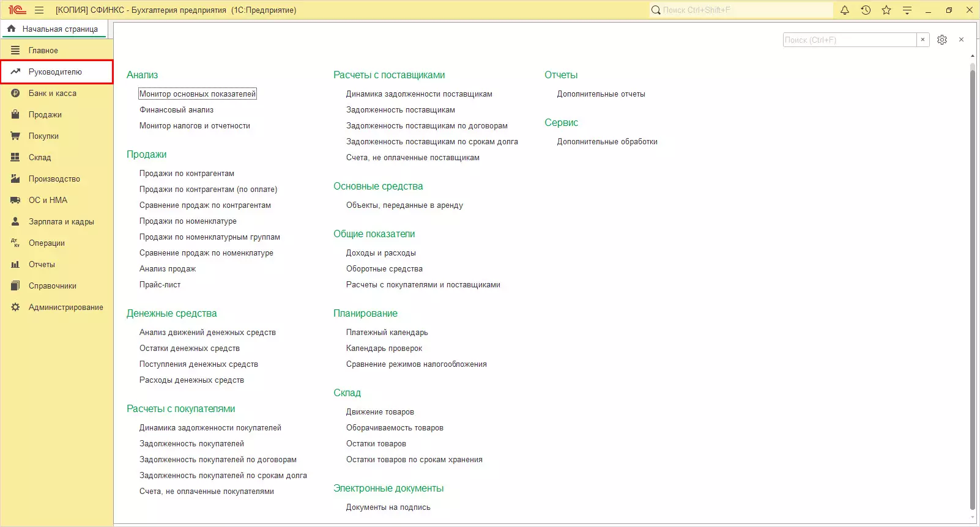Click the ОС и НМА truck icon
980x527 pixels.
click(15, 201)
